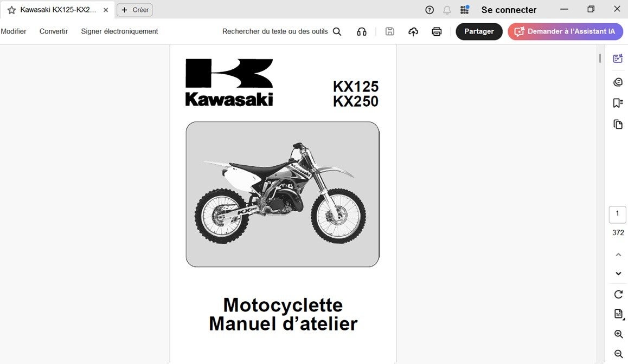
Task: Click the save floppy disk icon
Action: tap(390, 31)
